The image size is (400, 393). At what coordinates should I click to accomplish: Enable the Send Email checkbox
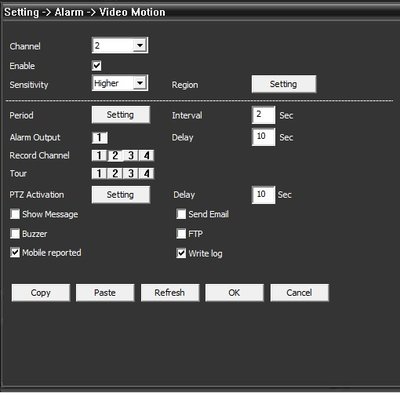point(181,214)
